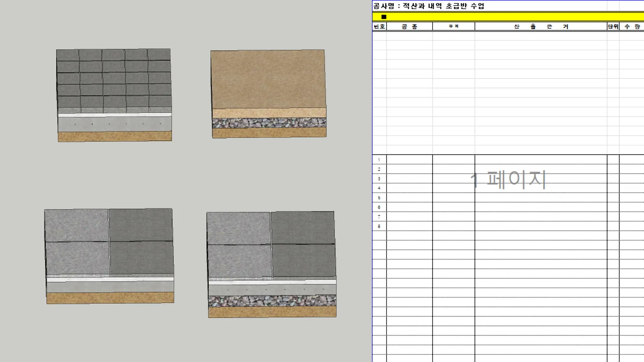Click the 공종 column header
This screenshot has width=644, height=362.
coord(410,26)
